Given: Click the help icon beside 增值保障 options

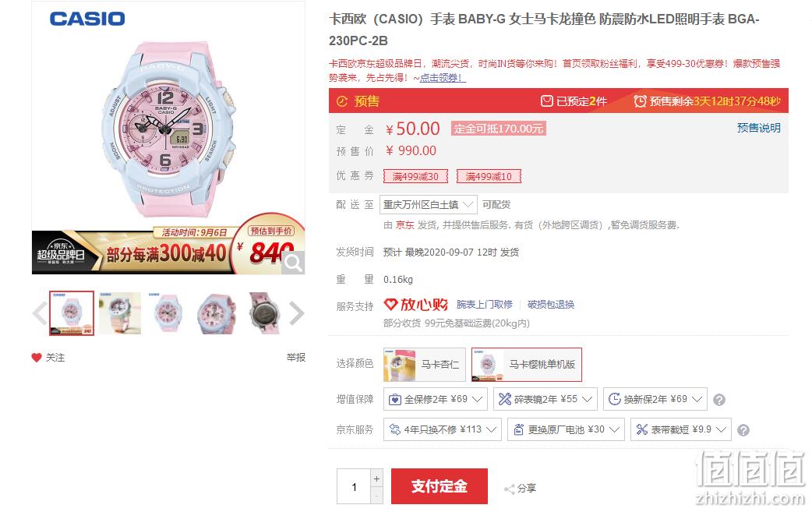Looking at the screenshot, I should click(718, 400).
